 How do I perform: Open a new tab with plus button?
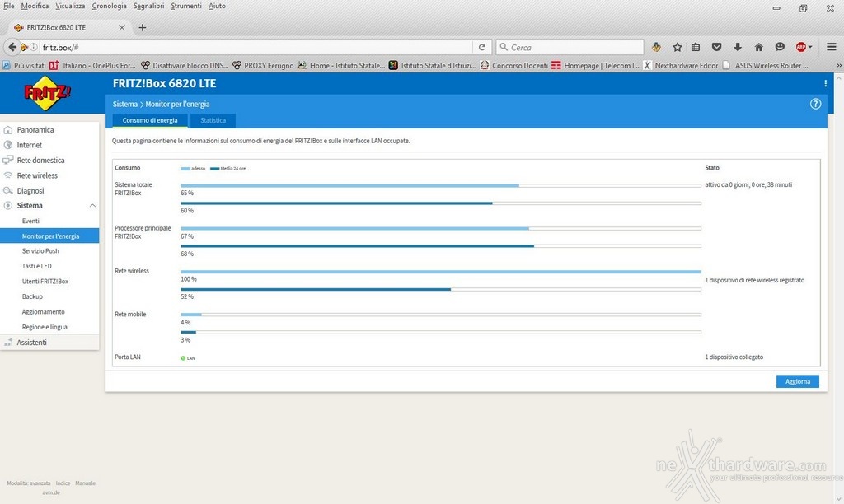click(142, 27)
